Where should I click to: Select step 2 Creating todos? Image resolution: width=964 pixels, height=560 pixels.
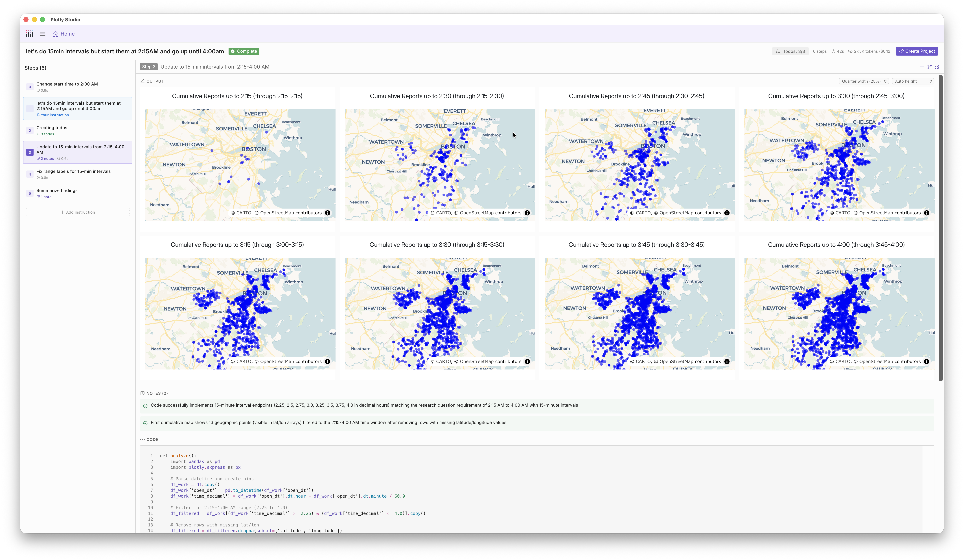pos(78,131)
